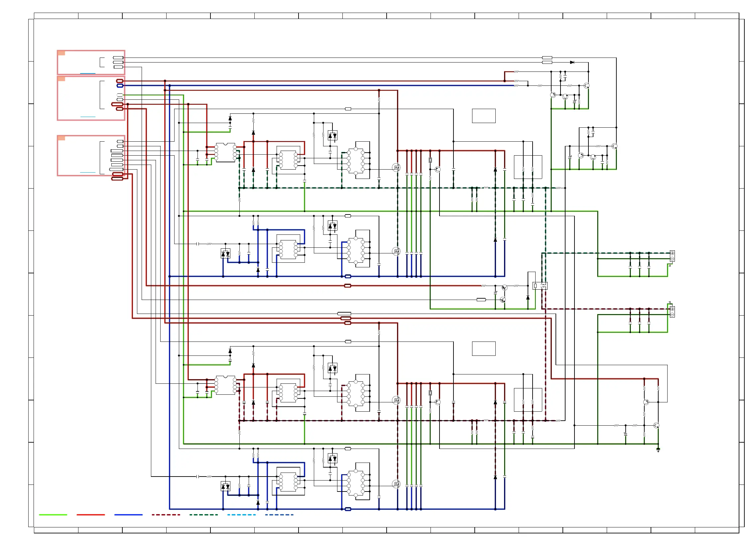The height and width of the screenshot is (560, 754).
Task: Select the relay switch box between output terminals
Action: click(540, 286)
